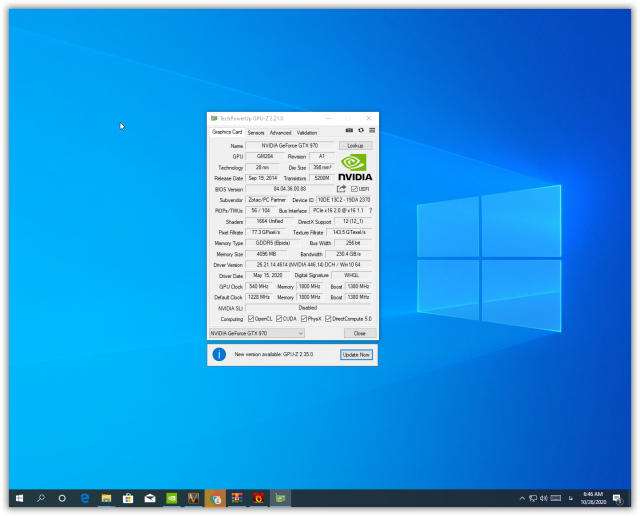This screenshot has height=516, width=640.
Task: Toggle the PhysX checkbox
Action: [303, 319]
